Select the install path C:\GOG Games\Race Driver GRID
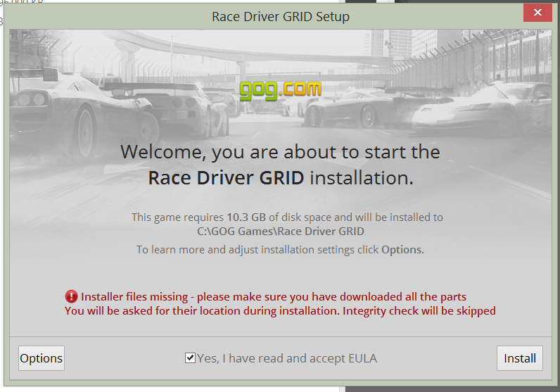Viewport: 560px width, 392px height. [x=281, y=232]
